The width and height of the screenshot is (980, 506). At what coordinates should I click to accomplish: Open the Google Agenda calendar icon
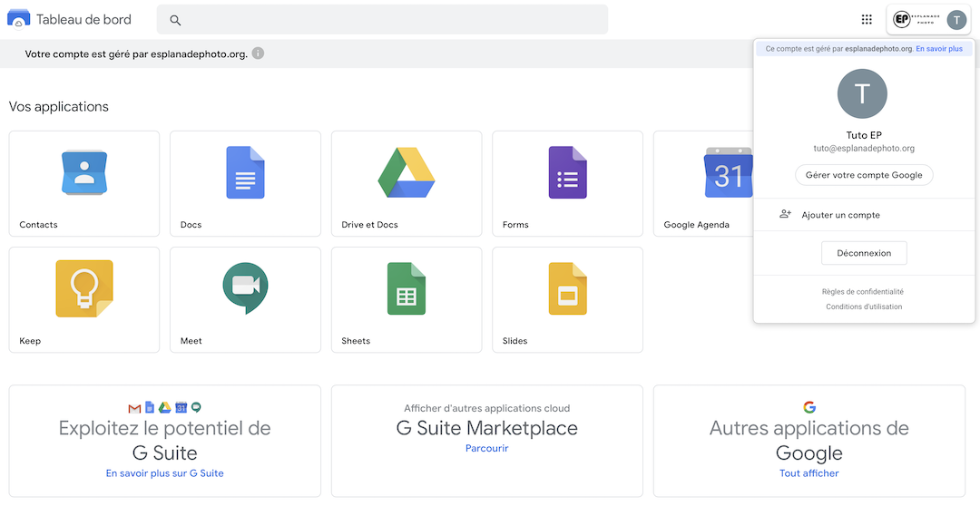click(x=728, y=172)
